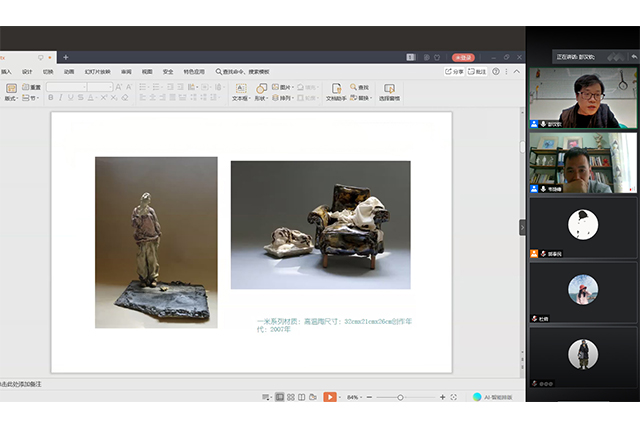The image size is (640, 427).
Task: Enable normal editing view in status bar
Action: click(x=279, y=397)
